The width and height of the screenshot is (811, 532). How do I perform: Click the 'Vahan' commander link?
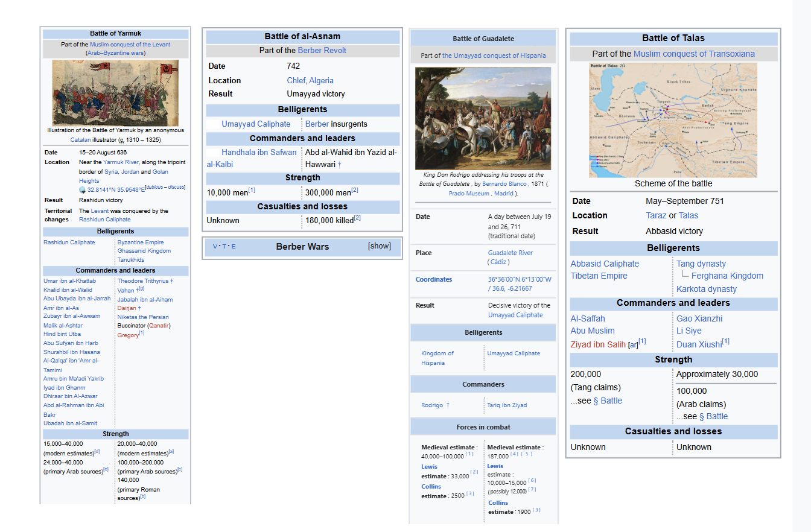point(126,290)
